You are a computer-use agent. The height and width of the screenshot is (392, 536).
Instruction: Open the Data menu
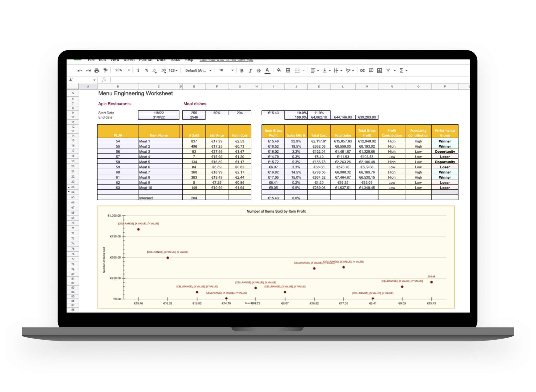click(x=161, y=60)
